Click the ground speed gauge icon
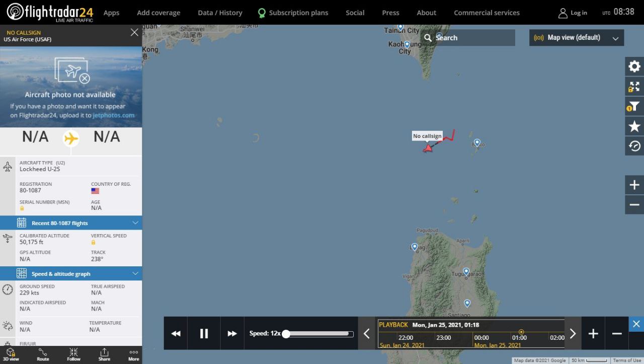 point(8,289)
